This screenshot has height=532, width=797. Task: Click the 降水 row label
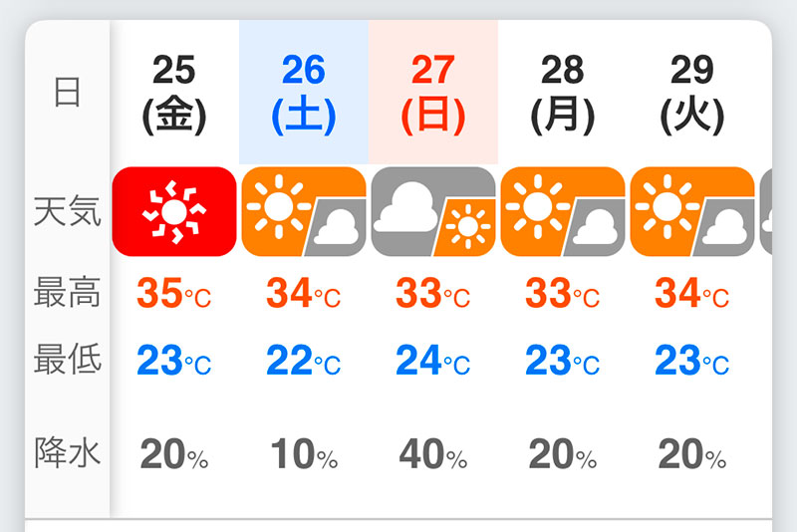click(x=67, y=454)
